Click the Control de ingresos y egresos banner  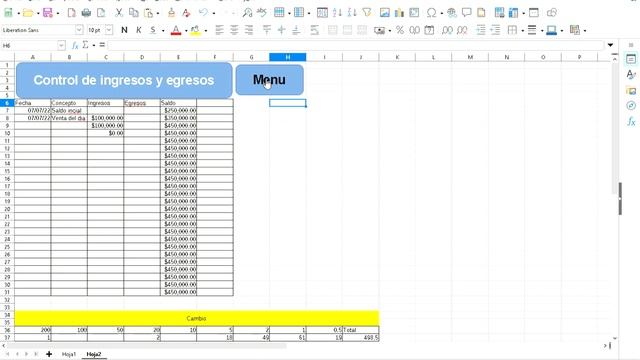[x=124, y=80]
